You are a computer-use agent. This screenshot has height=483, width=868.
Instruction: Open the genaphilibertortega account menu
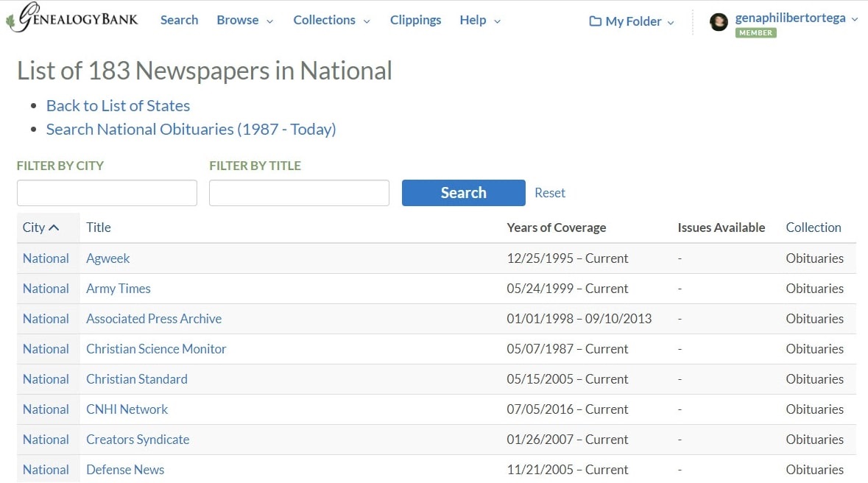coord(796,18)
